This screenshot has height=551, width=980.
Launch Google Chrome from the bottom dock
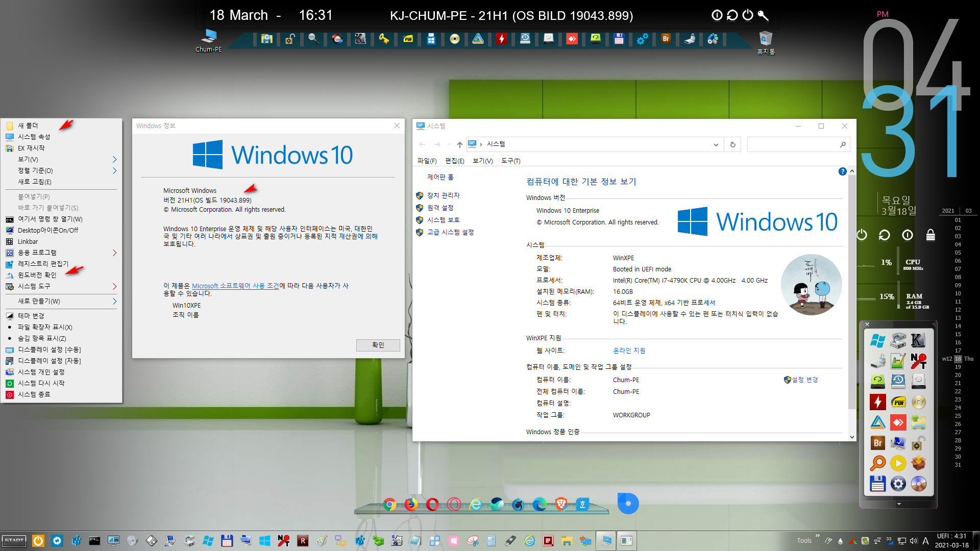pyautogui.click(x=389, y=504)
